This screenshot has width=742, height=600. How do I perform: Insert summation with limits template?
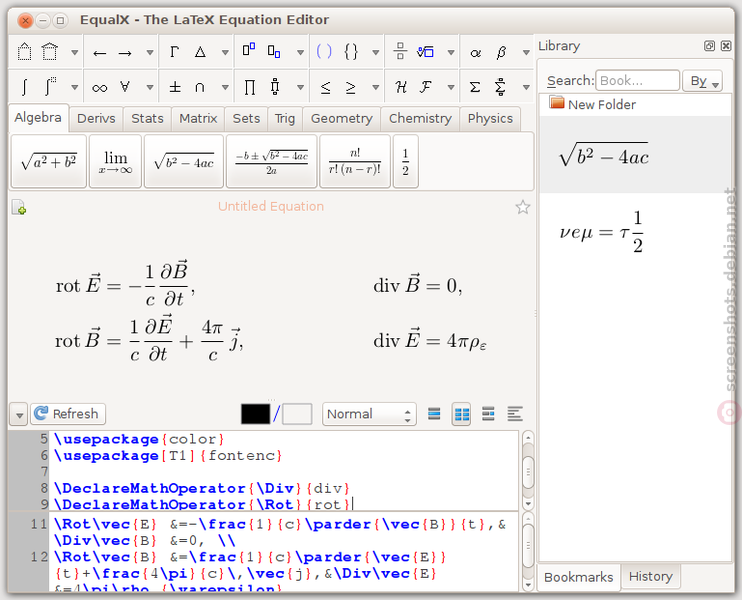click(x=500, y=87)
